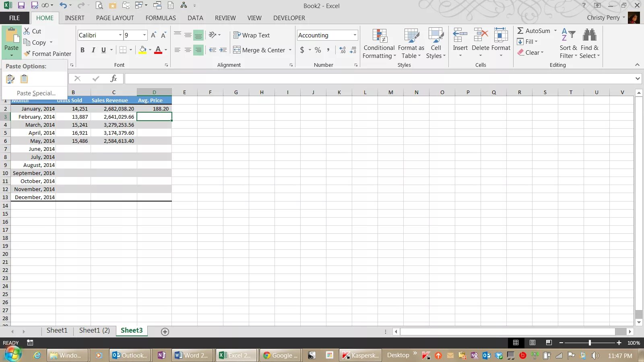Set Center horizontal alignment
The width and height of the screenshot is (644, 362).
(188, 50)
